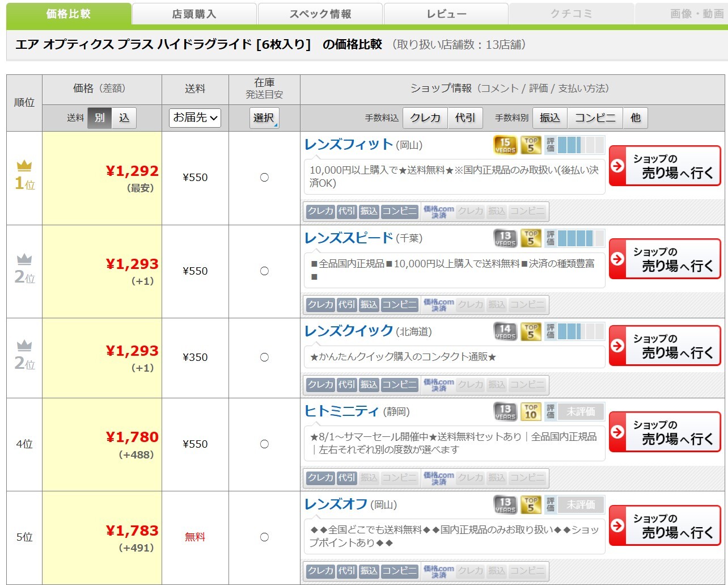The width and height of the screenshot is (728, 585).
Task: Click レンズフィット's 10,000円以上 comment text
Action: [x=454, y=176]
